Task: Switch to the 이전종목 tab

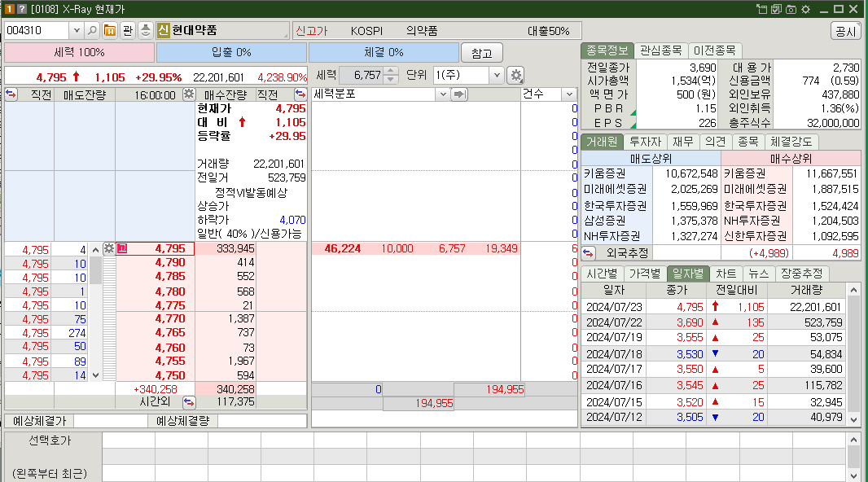Action: point(715,50)
